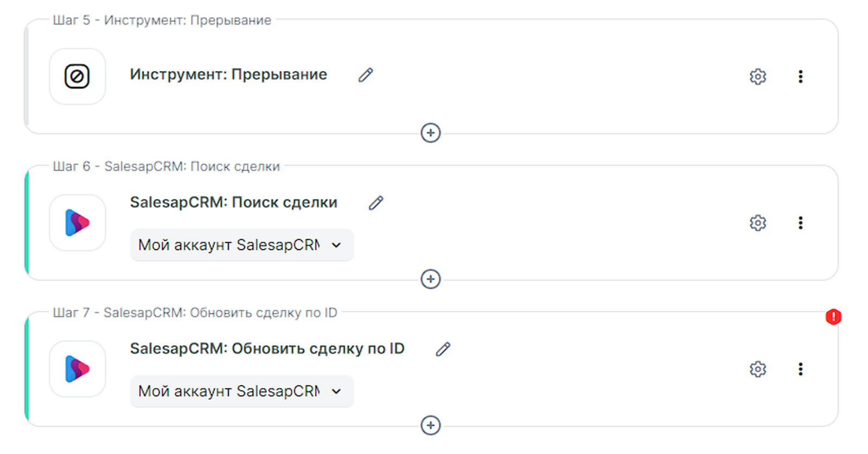Click the SalesapCRM logo in step 7
The height and width of the screenshot is (454, 868).
(77, 369)
